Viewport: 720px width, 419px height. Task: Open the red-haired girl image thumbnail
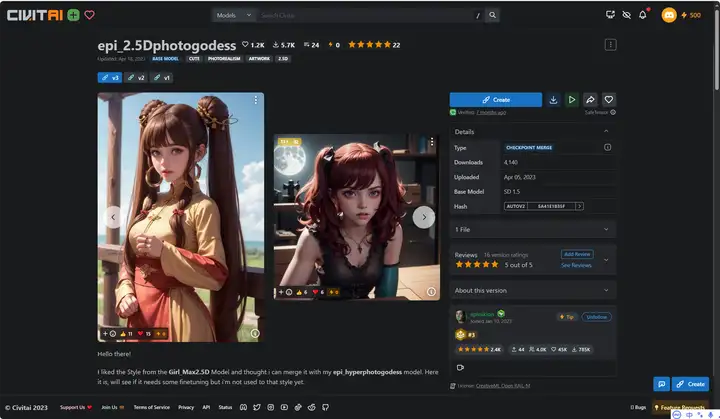pos(357,217)
